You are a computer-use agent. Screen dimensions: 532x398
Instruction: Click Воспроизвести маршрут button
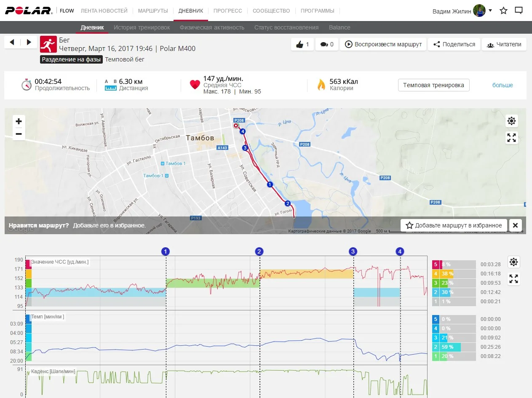(x=383, y=44)
